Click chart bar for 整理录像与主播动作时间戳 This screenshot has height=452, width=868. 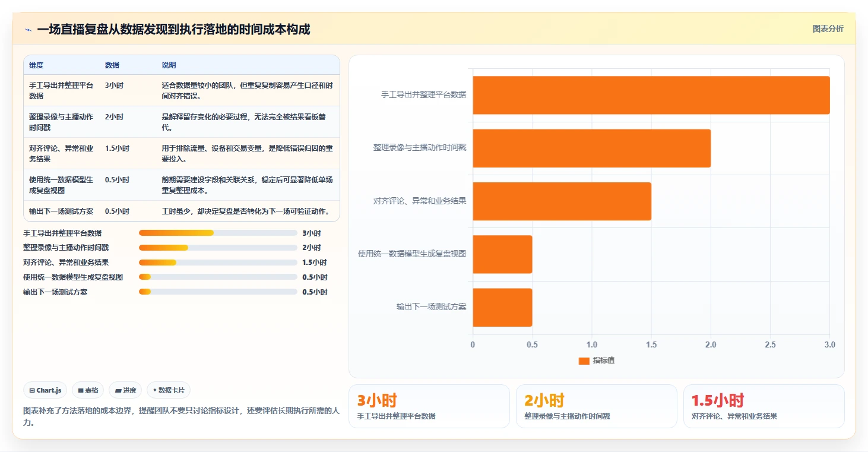(592, 148)
